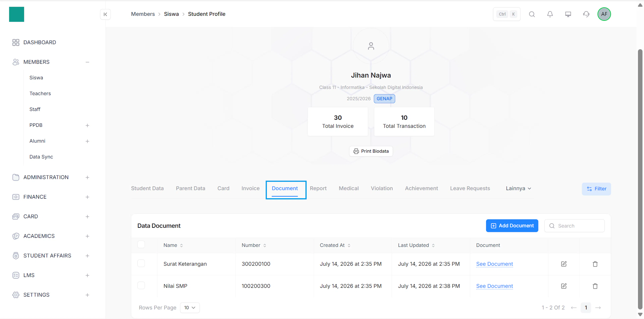This screenshot has height=319, width=644.
Task: Switch to the Student Data tab
Action: 147,188
